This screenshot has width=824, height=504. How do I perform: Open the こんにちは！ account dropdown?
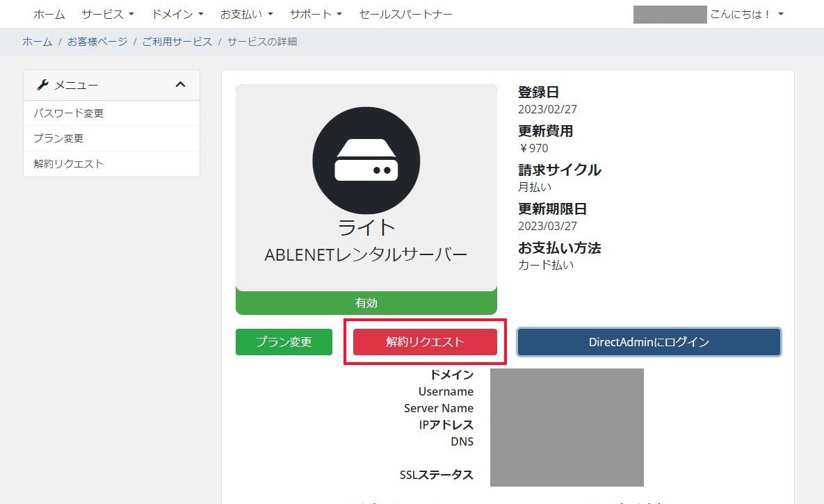click(x=746, y=14)
